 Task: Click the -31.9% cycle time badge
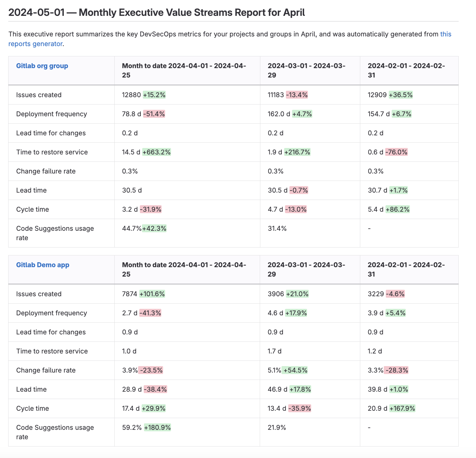point(151,209)
